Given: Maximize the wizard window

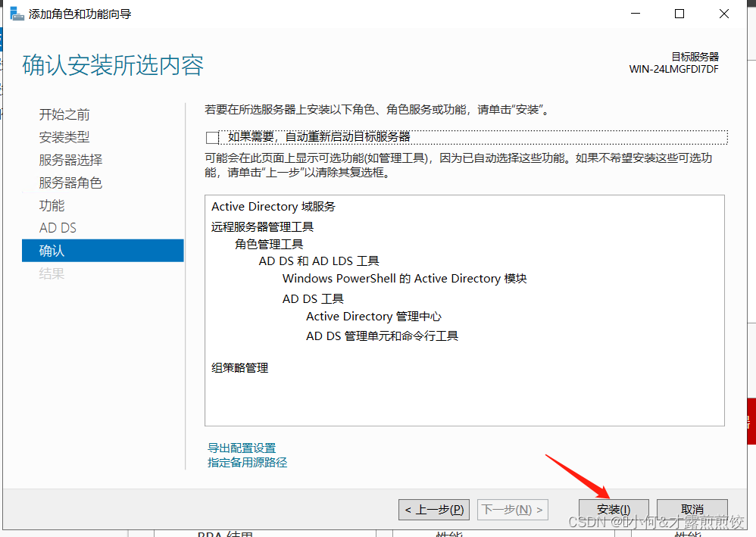Looking at the screenshot, I should (679, 14).
